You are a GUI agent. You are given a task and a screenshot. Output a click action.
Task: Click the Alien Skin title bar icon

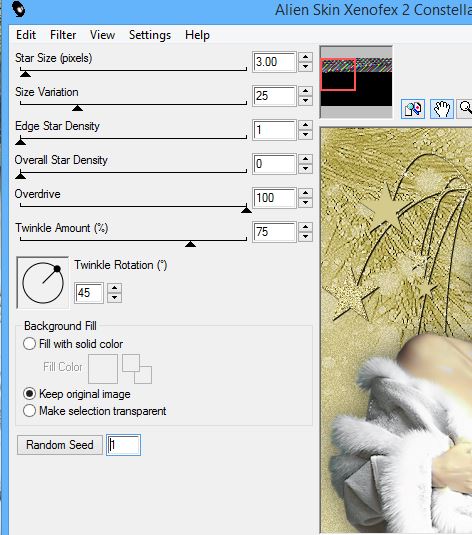coord(18,9)
